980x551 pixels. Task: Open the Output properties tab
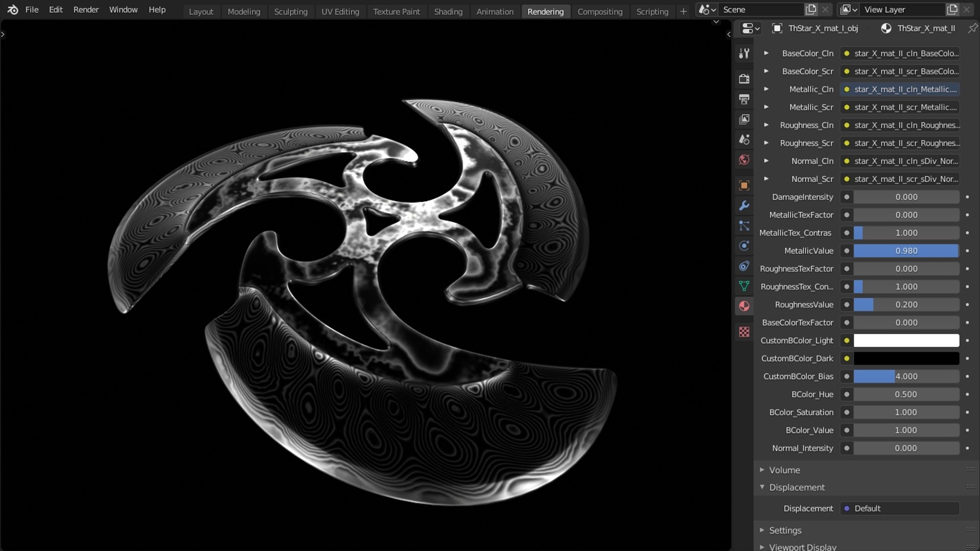pos(744,99)
